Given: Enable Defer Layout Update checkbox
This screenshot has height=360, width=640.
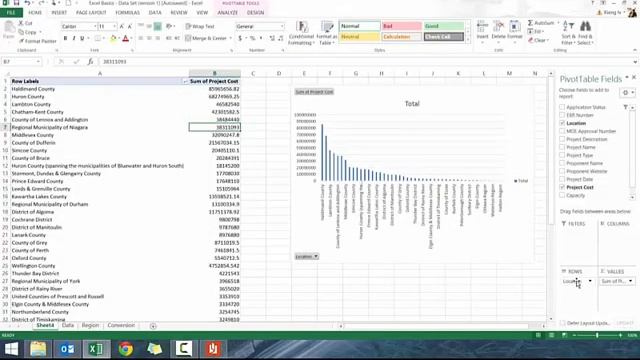Looking at the screenshot, I should (x=562, y=323).
